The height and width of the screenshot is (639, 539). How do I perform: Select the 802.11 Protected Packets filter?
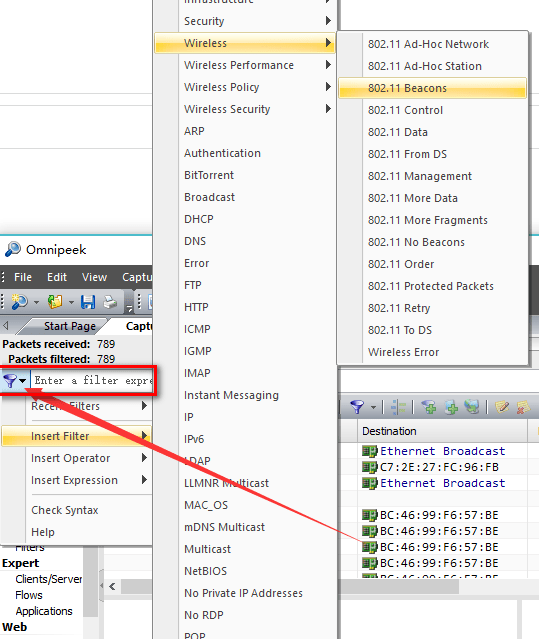432,286
